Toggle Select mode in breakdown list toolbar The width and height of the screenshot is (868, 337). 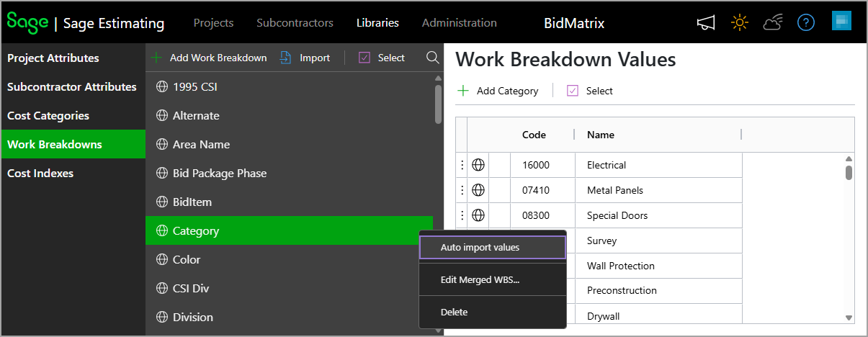click(x=382, y=58)
